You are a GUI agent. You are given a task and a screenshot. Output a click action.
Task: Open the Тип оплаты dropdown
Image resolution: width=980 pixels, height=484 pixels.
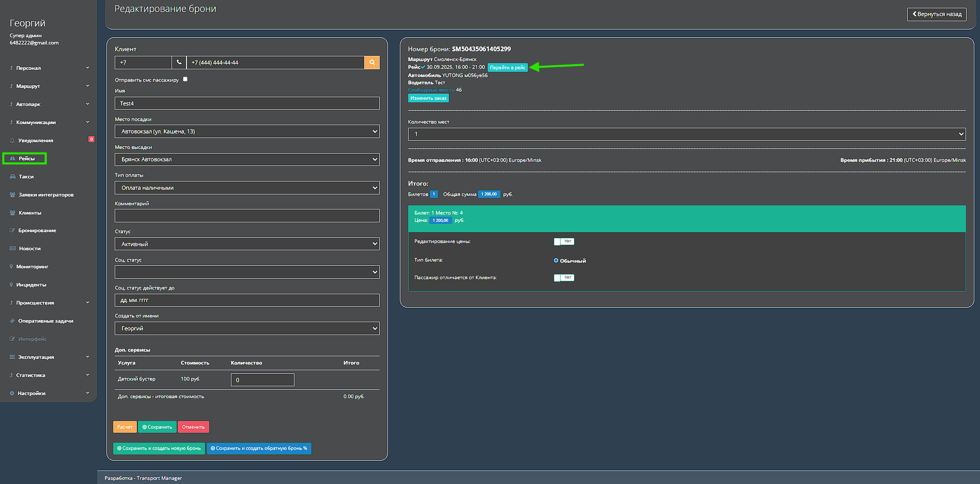pyautogui.click(x=247, y=188)
